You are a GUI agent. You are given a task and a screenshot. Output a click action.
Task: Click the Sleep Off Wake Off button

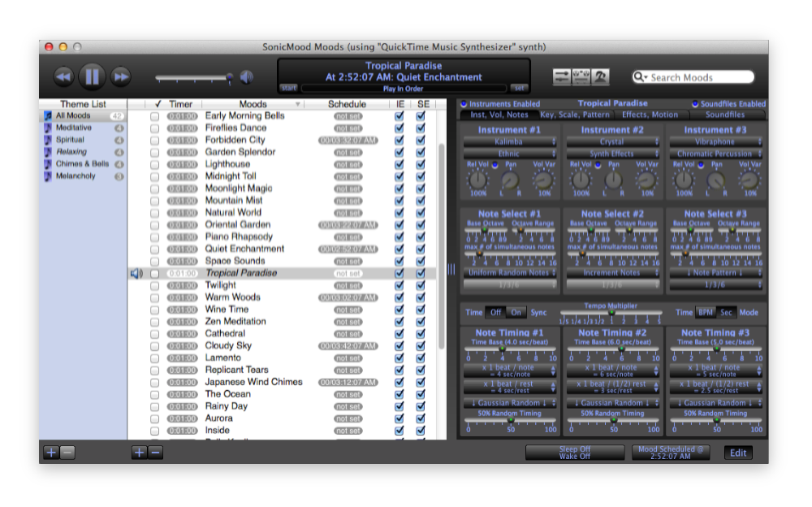coord(574,453)
